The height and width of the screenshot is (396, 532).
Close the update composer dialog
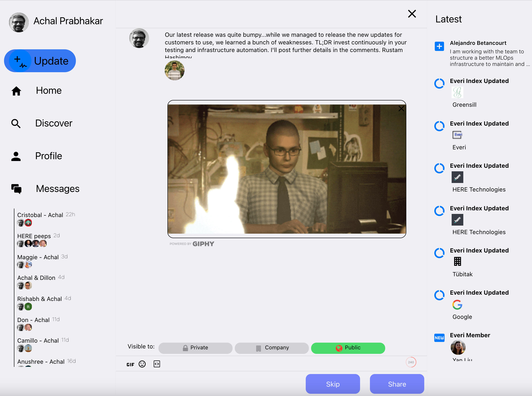point(412,14)
